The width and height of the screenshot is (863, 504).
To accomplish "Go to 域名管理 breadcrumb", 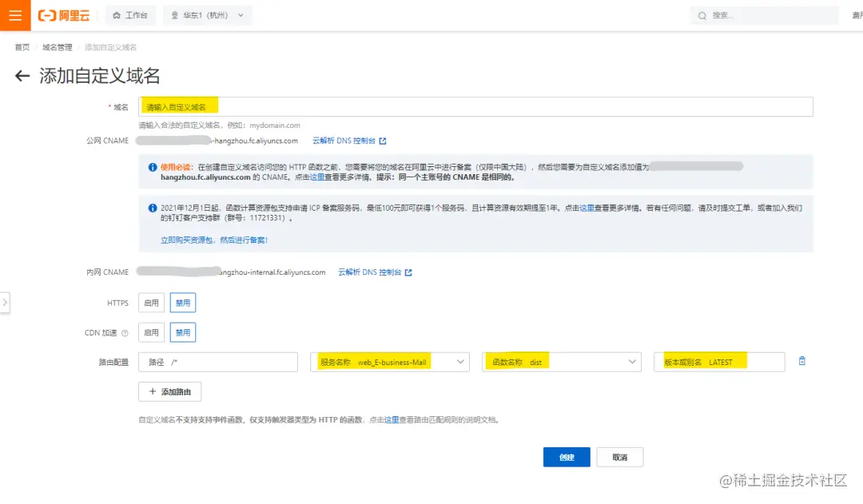I will pyautogui.click(x=58, y=47).
